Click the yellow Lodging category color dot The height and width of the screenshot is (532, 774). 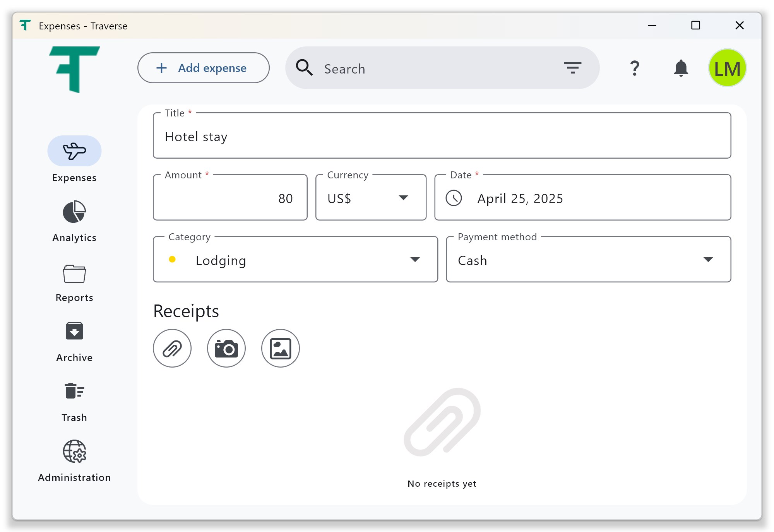click(172, 260)
